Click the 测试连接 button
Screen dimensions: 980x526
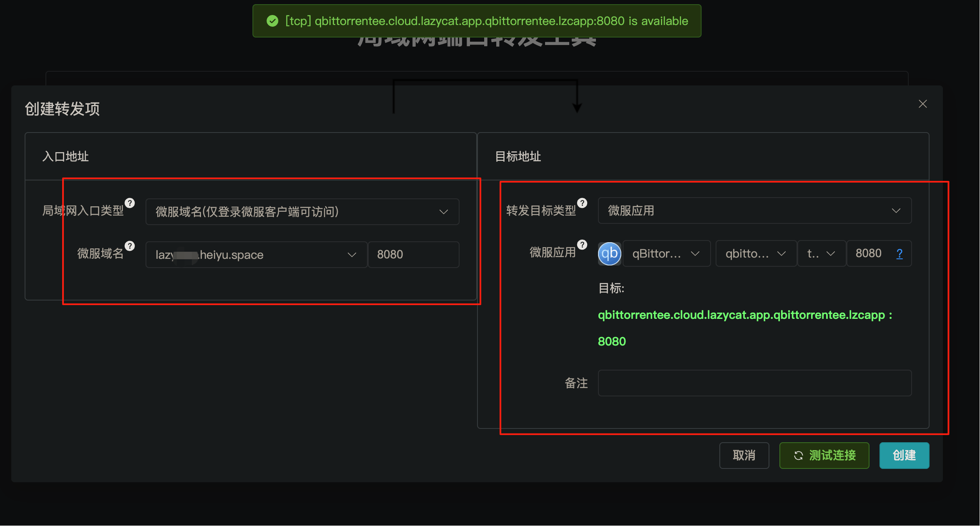[824, 455]
